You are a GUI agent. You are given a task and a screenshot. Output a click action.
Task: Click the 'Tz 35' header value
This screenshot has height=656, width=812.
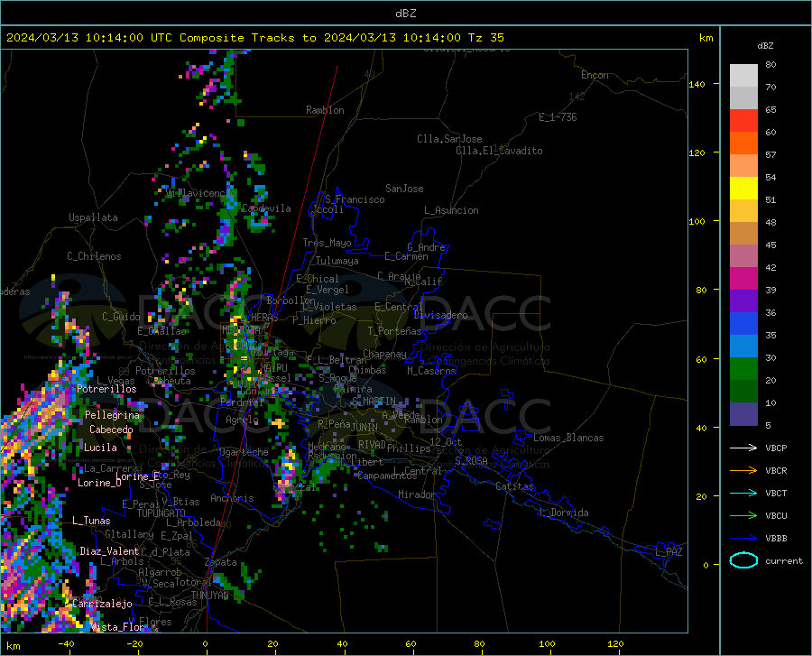[486, 38]
